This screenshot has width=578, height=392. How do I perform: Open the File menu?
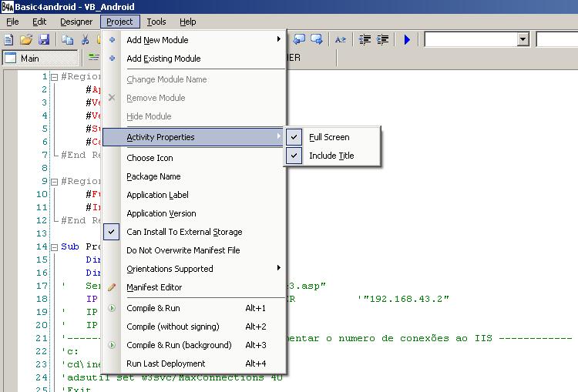point(12,22)
